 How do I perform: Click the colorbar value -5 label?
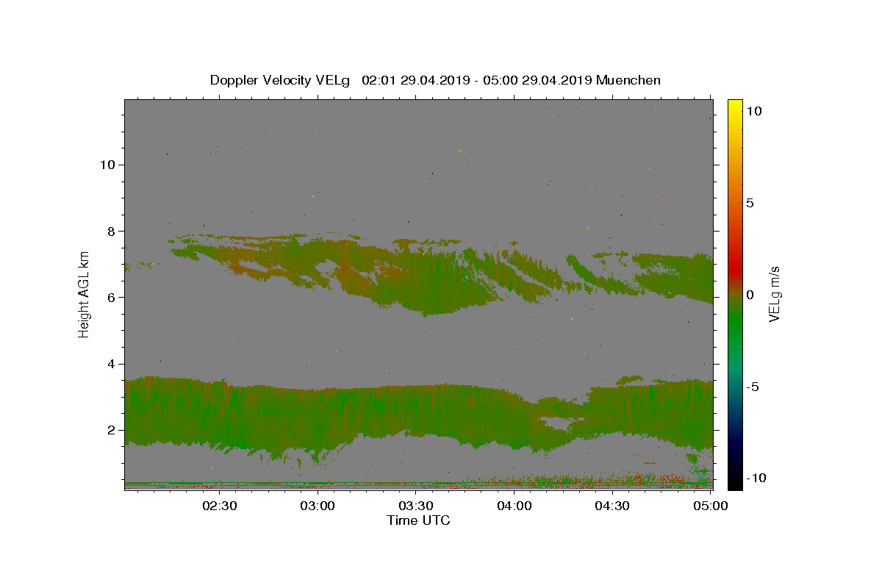tap(753, 387)
